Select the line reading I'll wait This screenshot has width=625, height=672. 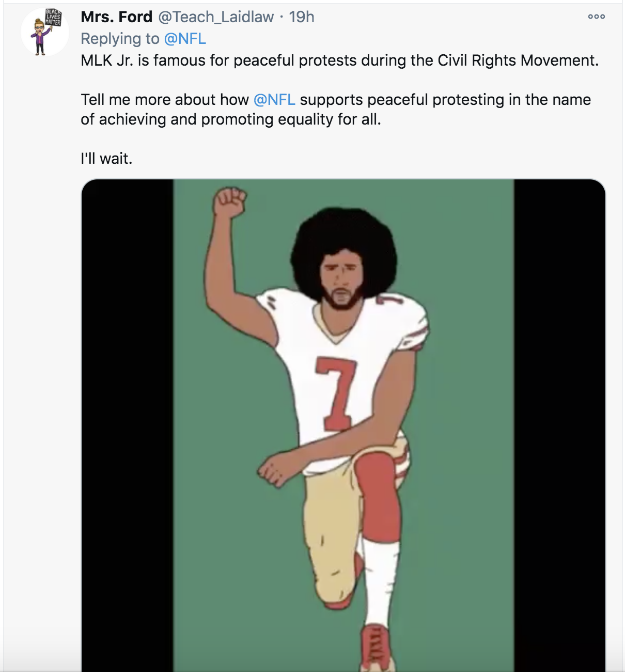(x=106, y=157)
